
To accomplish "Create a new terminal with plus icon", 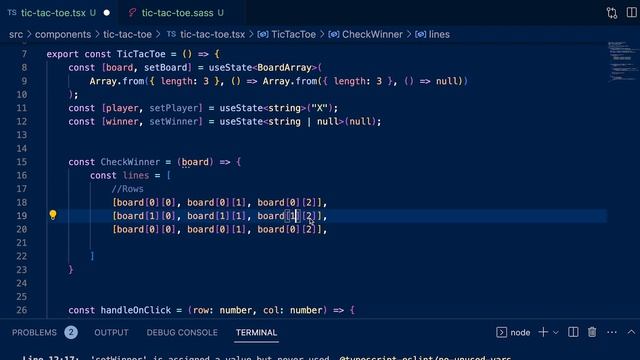I will [x=543, y=332].
